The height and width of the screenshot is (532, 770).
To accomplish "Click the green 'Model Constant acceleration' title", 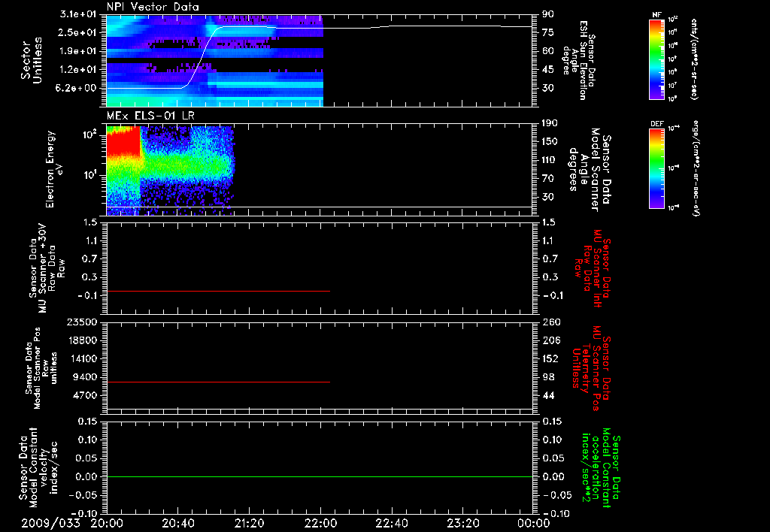I will (601, 467).
